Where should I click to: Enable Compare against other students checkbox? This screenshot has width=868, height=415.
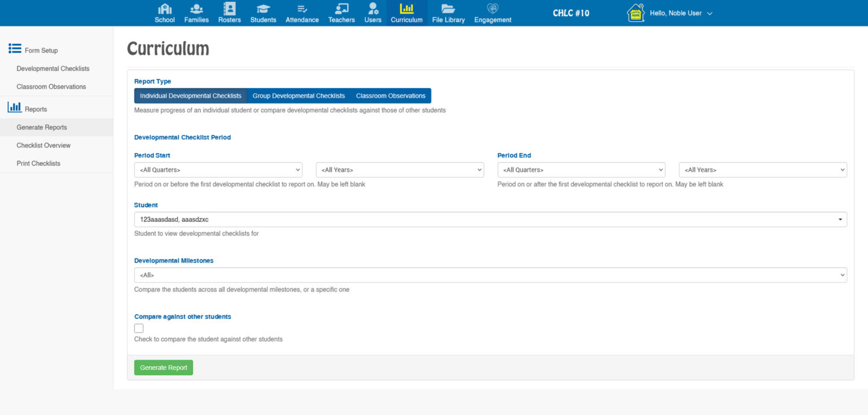pyautogui.click(x=139, y=328)
